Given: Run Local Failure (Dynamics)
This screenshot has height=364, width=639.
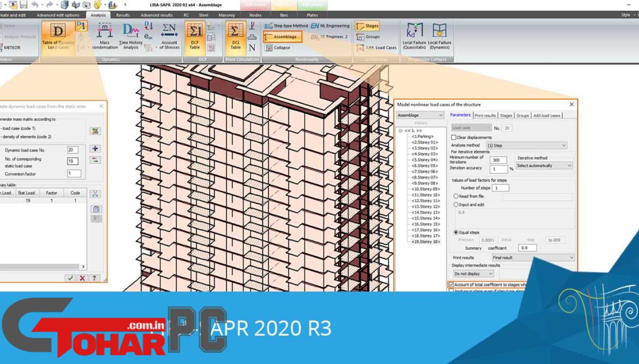Looking at the screenshot, I should (x=439, y=37).
